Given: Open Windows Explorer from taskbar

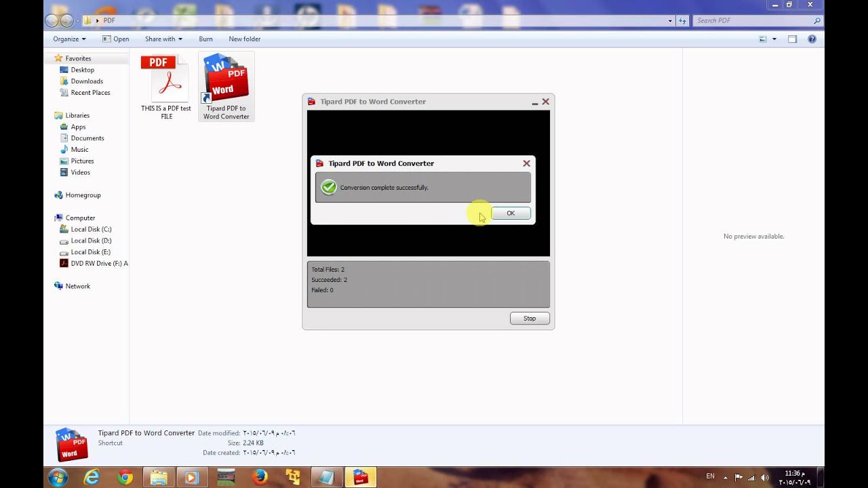Looking at the screenshot, I should (159, 478).
